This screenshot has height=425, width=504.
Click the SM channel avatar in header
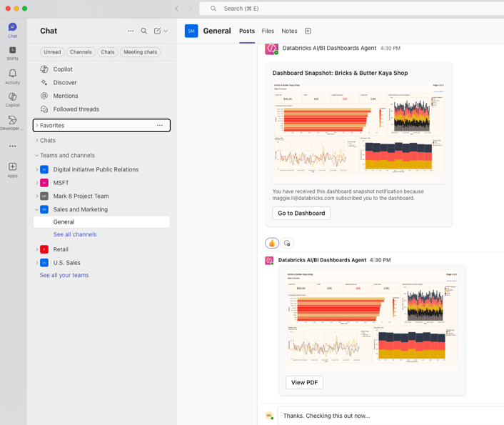point(191,31)
